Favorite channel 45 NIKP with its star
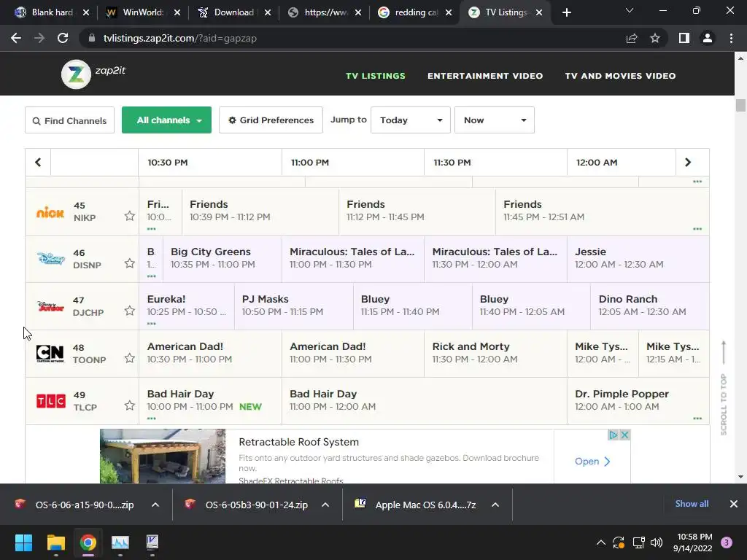Viewport: 747px width, 560px height. coord(130,216)
